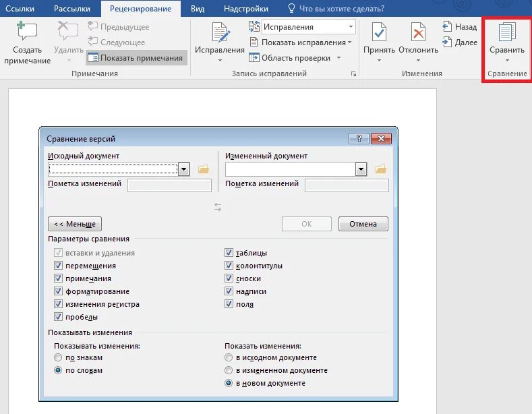Image resolution: width=532 pixels, height=414 pixels.
Task: Toggle the колонтитулы checkbox
Action: coord(229,266)
